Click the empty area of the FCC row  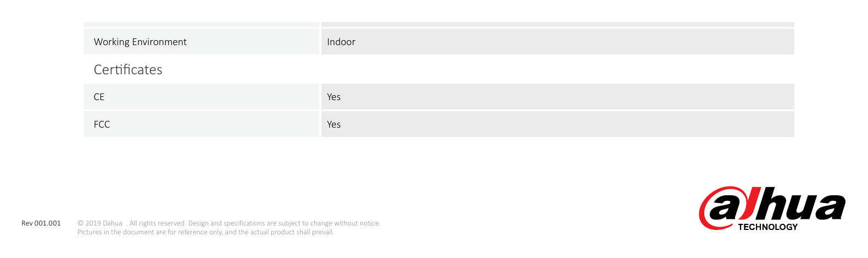[566, 124]
